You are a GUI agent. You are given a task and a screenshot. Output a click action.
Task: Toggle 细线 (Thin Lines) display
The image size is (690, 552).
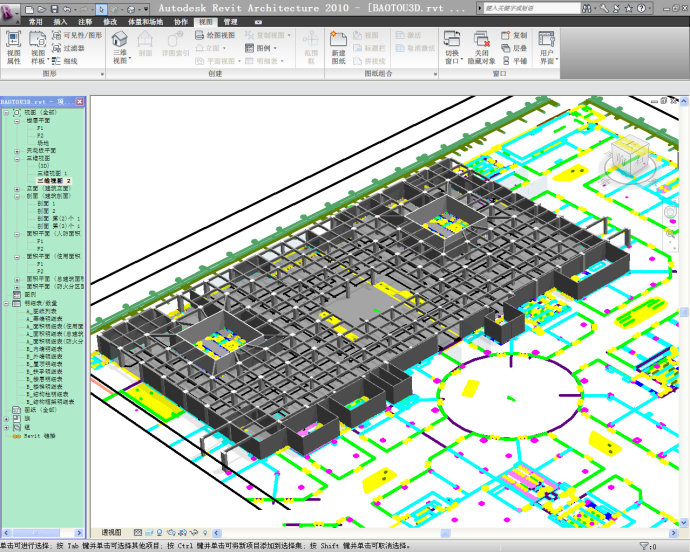click(x=65, y=61)
